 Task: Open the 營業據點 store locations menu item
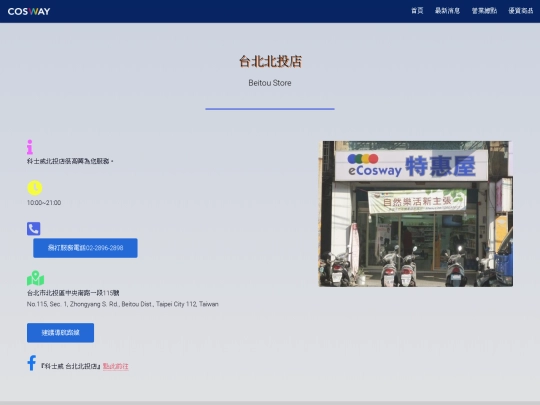click(x=484, y=11)
